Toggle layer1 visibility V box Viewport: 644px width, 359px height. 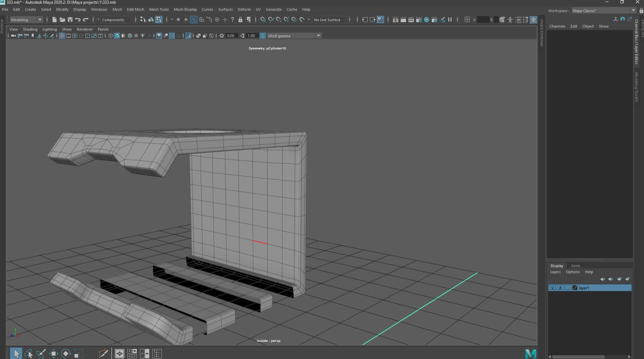(552, 288)
